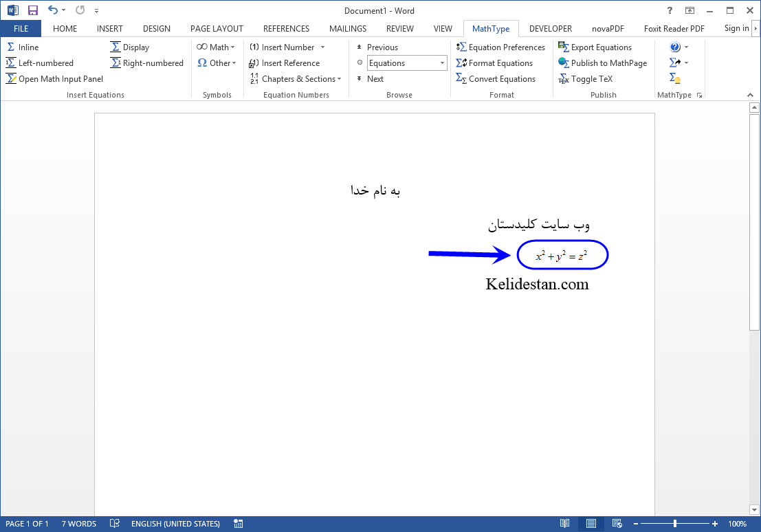Image resolution: width=761 pixels, height=532 pixels.
Task: Open proofing errors icon
Action: 115,524
